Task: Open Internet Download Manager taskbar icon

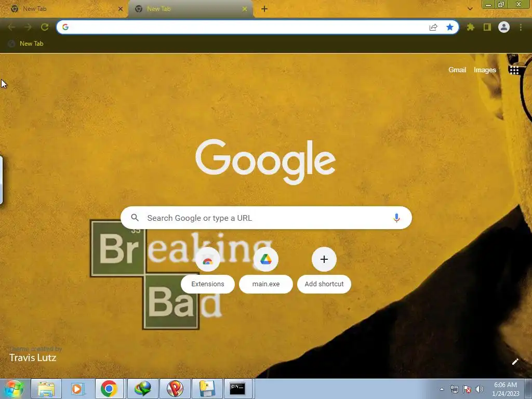Action: (142, 389)
